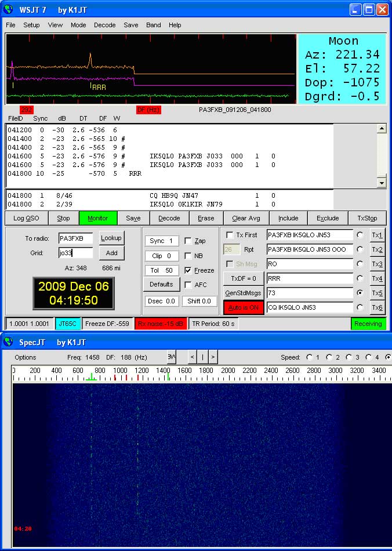Select Speed 3 radio in SpecJT

(349, 357)
